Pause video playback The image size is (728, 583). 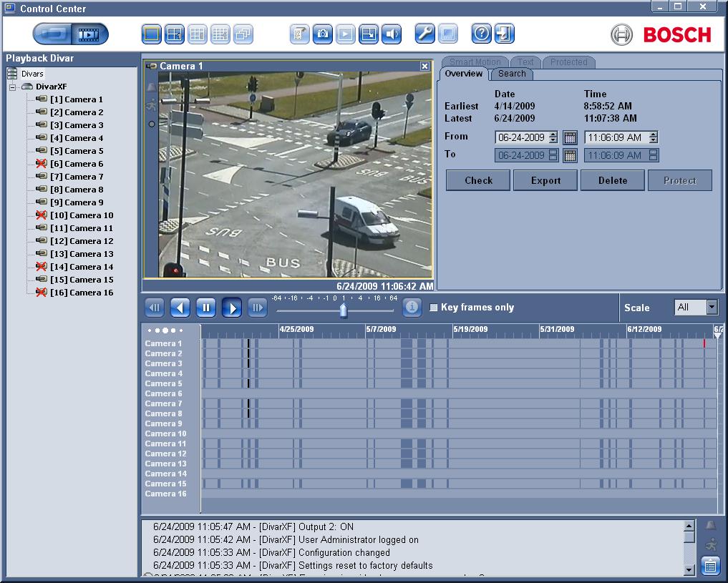tap(206, 308)
